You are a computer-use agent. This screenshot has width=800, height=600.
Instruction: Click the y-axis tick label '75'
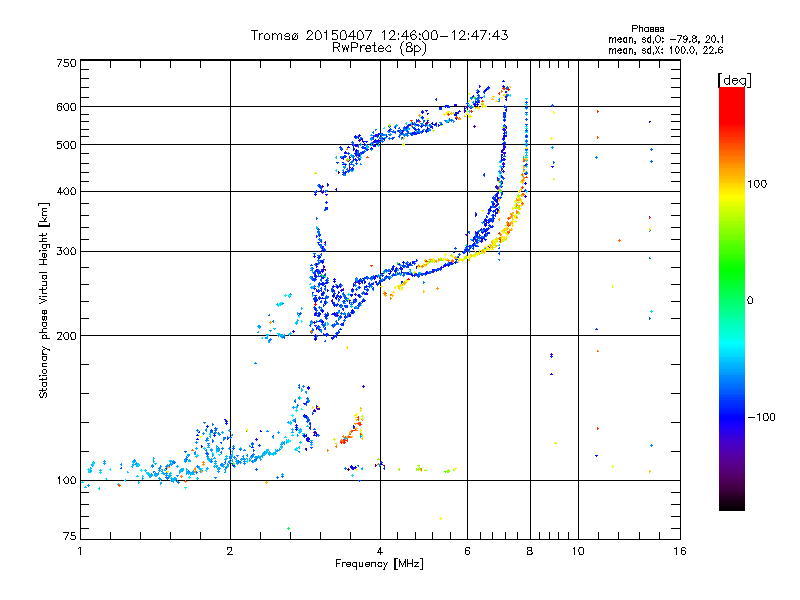pos(70,536)
